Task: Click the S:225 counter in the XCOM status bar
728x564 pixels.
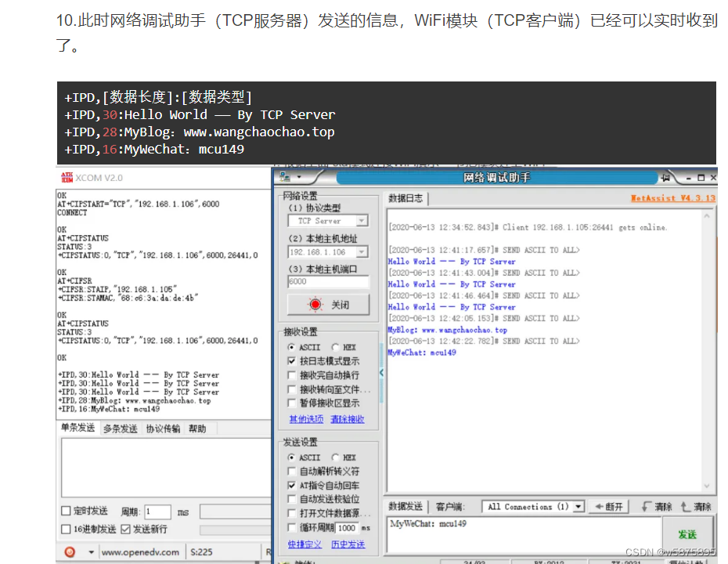Action: point(201,552)
